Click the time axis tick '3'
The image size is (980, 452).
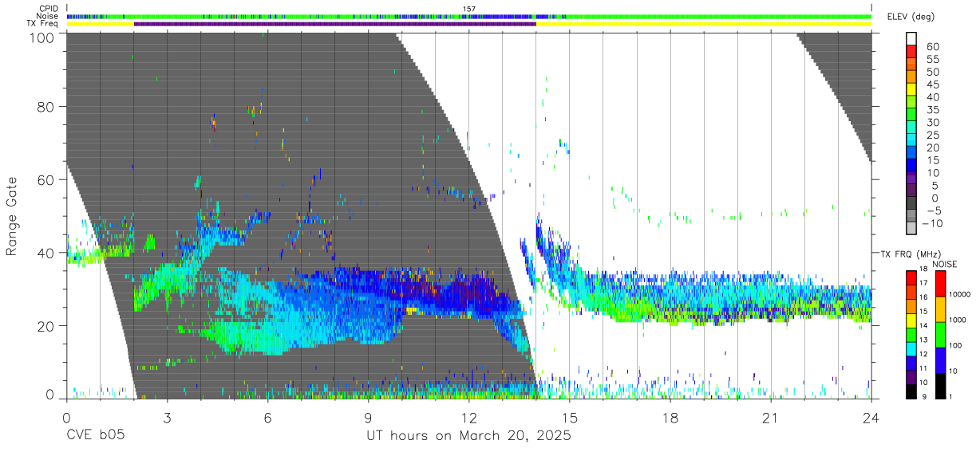(167, 419)
